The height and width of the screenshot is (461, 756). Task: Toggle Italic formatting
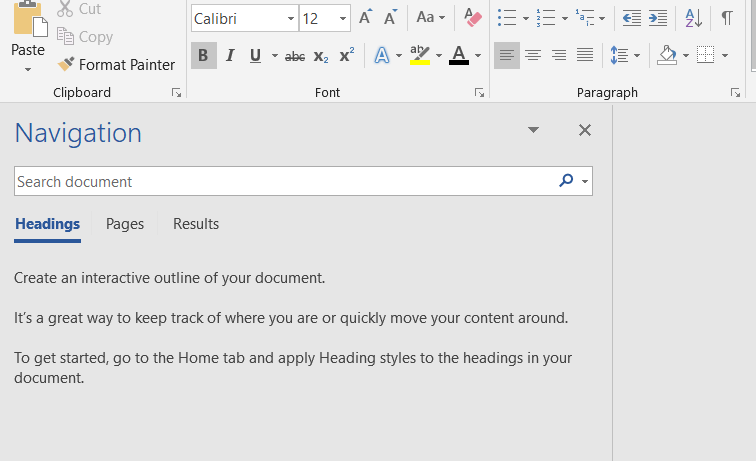pos(230,56)
